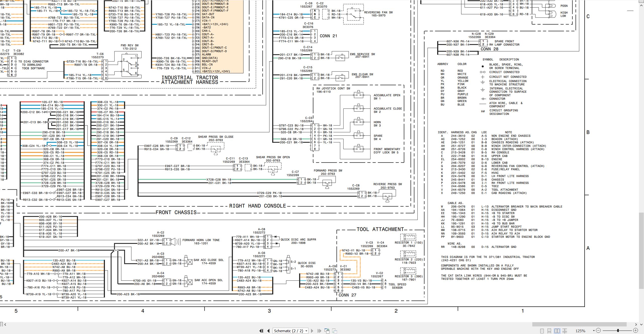Click the CONN 28 label

pyautogui.click(x=489, y=49)
